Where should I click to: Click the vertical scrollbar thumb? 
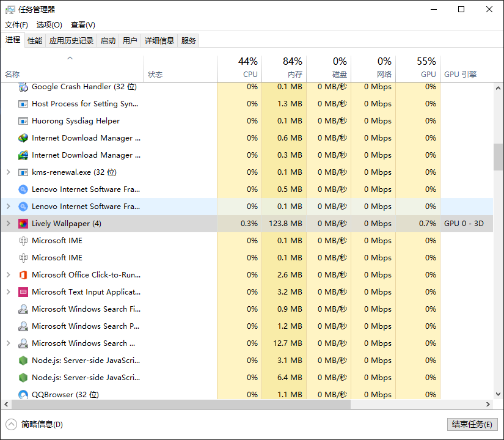pyautogui.click(x=499, y=157)
